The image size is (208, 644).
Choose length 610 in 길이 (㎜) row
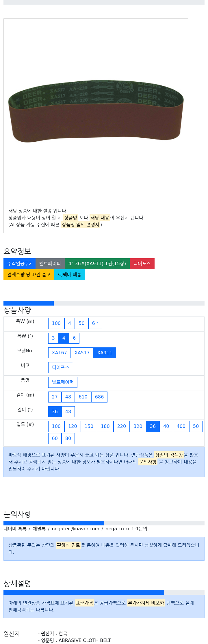point(83,397)
